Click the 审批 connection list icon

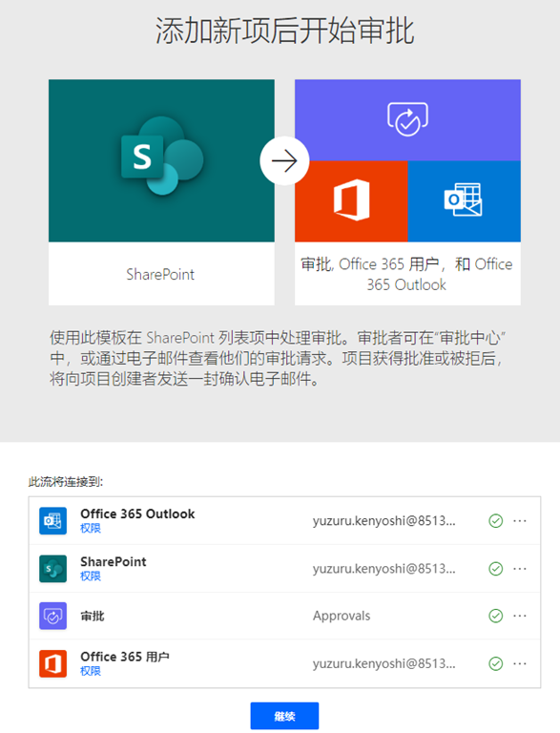(x=52, y=616)
